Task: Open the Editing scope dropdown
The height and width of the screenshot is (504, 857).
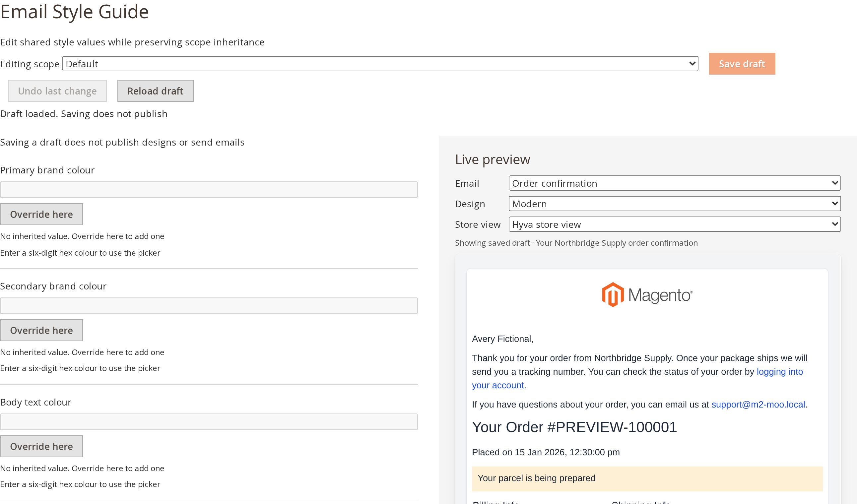Action: [x=380, y=64]
